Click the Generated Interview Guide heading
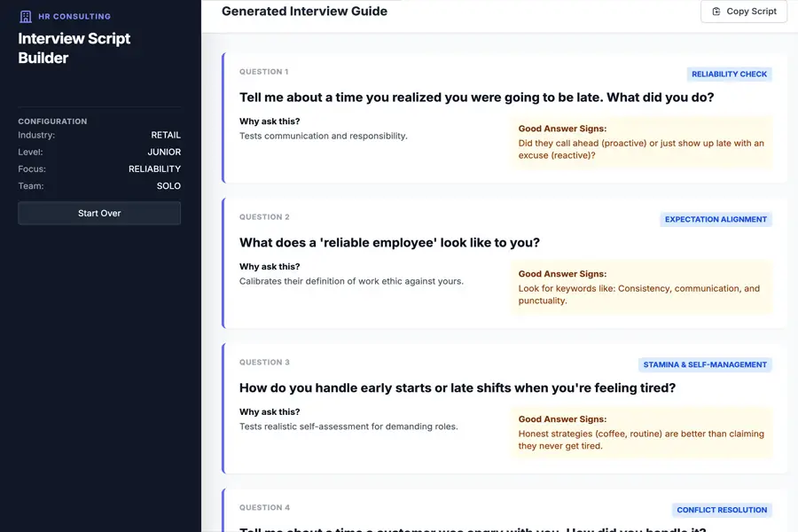The height and width of the screenshot is (532, 798). (x=304, y=12)
